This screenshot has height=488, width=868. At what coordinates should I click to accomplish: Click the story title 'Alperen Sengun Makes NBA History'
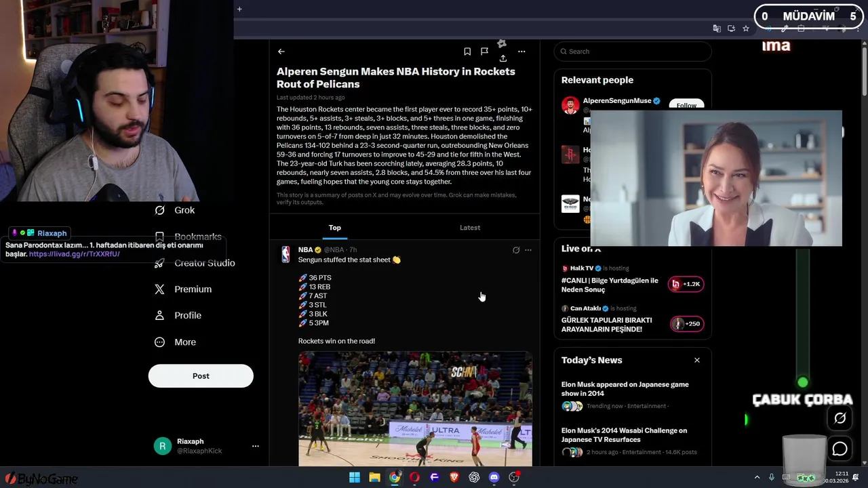click(x=396, y=78)
